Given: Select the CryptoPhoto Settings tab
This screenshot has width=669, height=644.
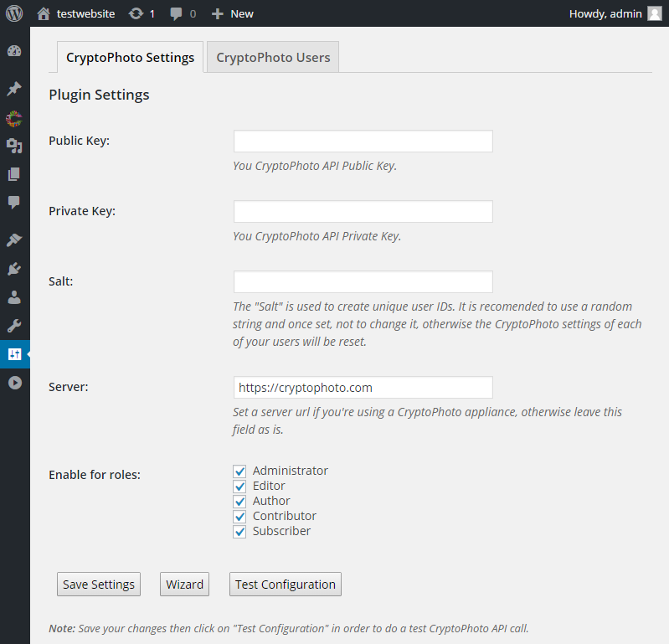Looking at the screenshot, I should coord(130,57).
